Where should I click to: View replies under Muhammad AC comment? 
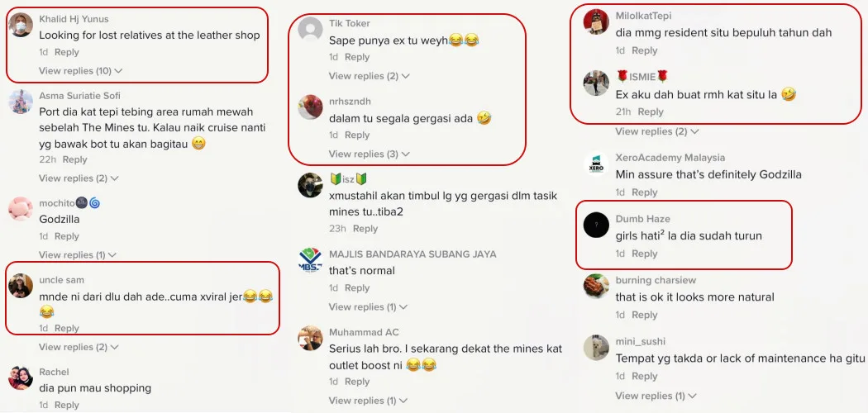pyautogui.click(x=368, y=401)
